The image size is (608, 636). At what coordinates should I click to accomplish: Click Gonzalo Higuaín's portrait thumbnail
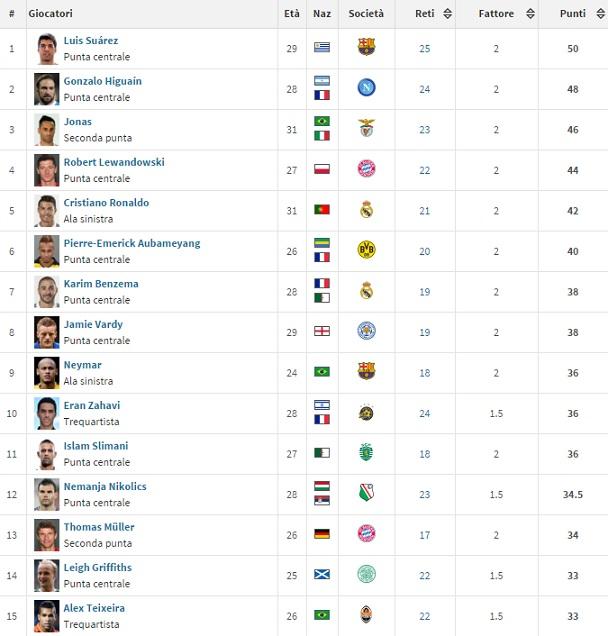[46, 88]
